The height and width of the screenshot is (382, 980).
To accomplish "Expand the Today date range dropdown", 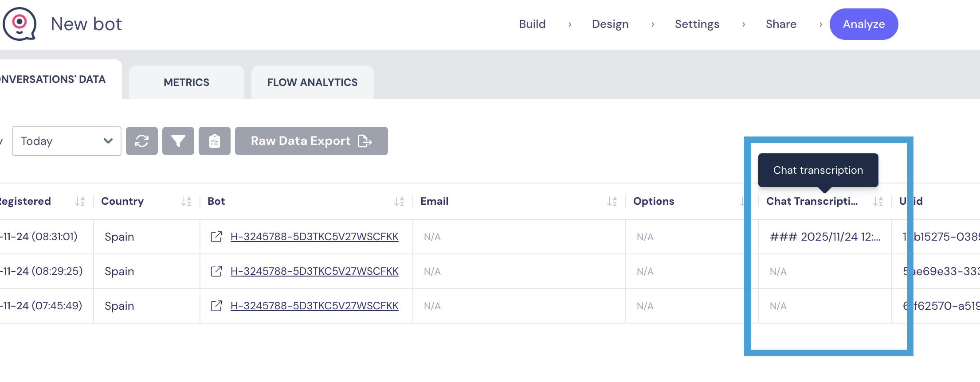I will (x=67, y=141).
